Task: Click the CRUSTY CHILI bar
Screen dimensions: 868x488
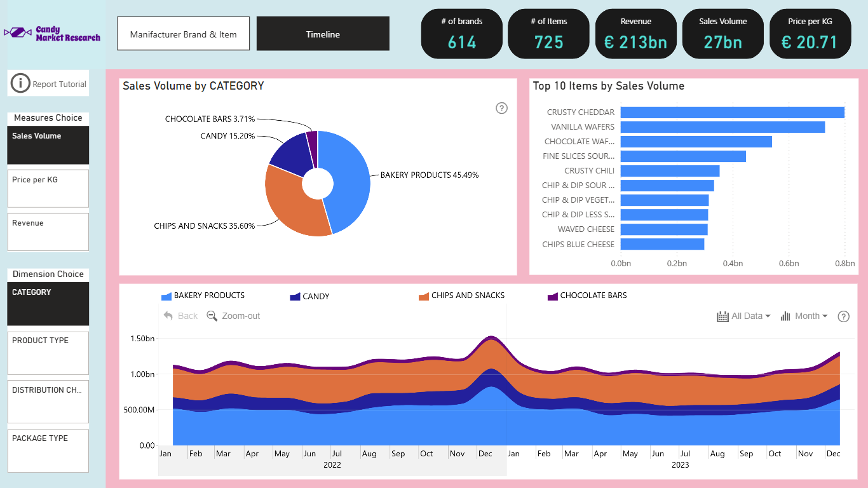Action: pos(670,171)
